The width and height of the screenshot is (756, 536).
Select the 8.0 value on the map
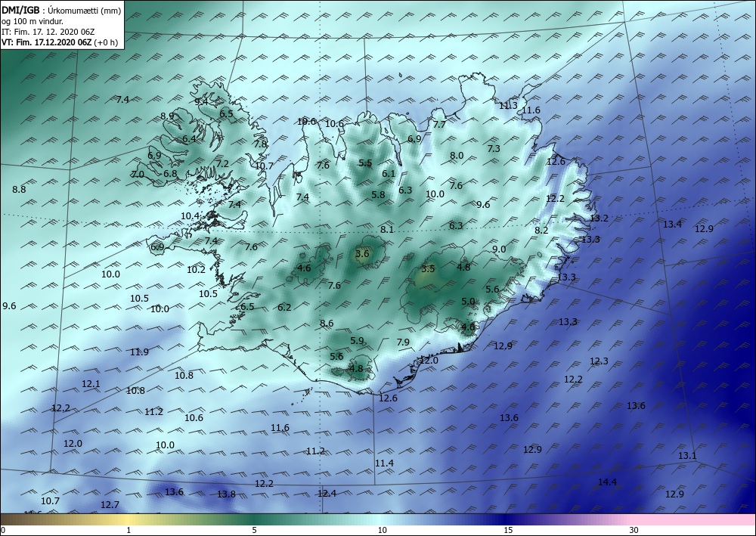[457, 156]
